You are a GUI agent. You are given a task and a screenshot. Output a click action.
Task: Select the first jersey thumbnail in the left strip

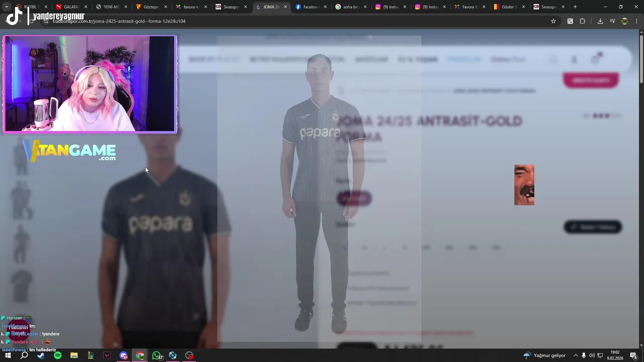coord(21,156)
